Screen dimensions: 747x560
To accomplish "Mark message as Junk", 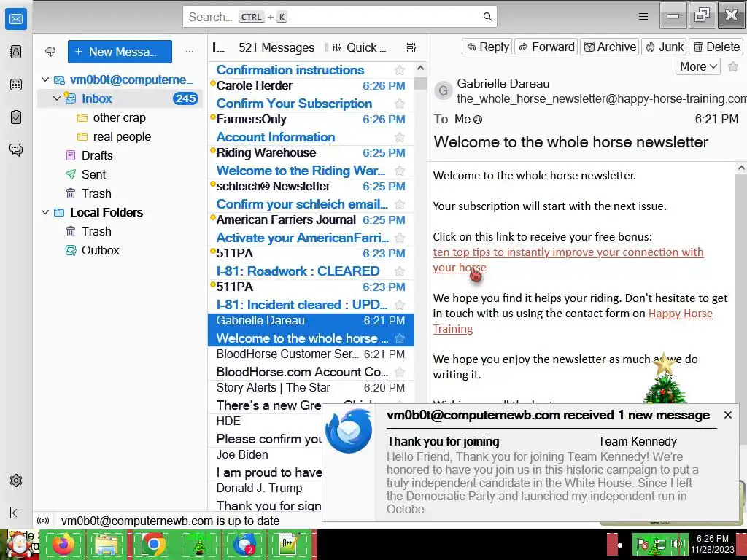I will coord(664,47).
